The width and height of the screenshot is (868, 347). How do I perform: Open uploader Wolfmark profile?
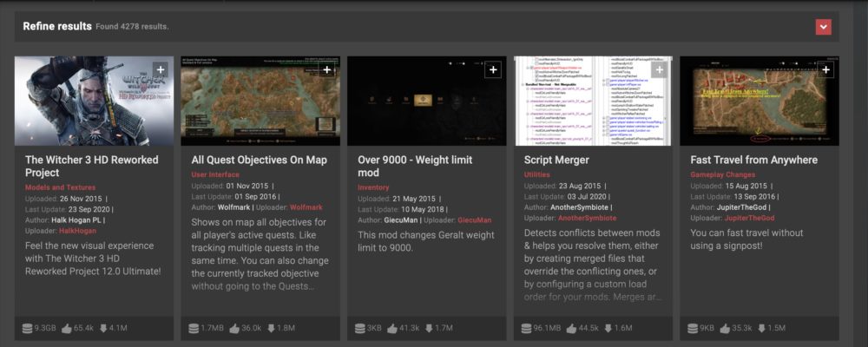306,207
